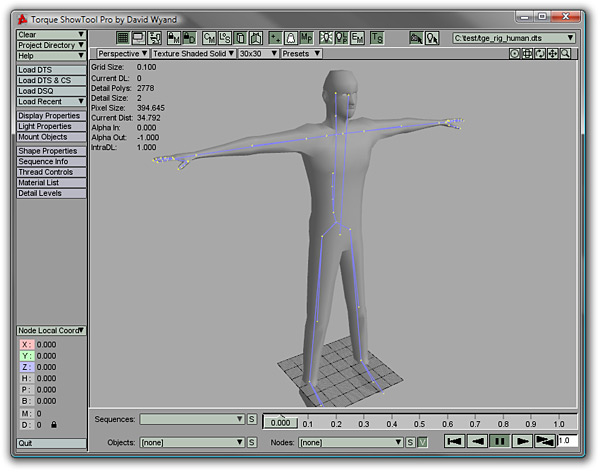Toggle the V button beside Nodes

422,441
